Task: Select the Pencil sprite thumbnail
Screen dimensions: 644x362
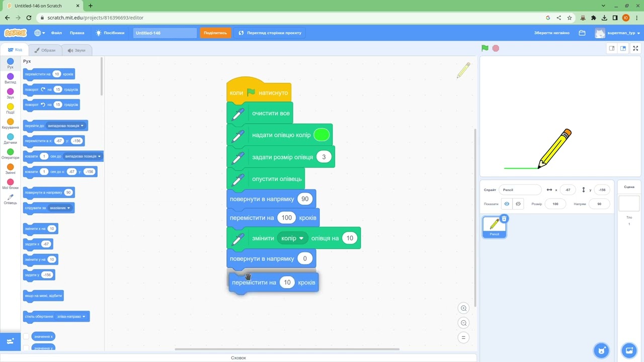Action: point(495,227)
